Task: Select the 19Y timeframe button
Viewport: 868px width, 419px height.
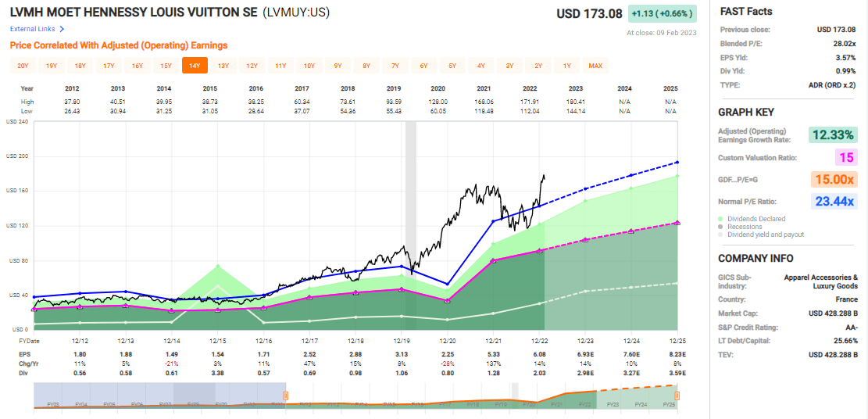Action: pos(52,66)
